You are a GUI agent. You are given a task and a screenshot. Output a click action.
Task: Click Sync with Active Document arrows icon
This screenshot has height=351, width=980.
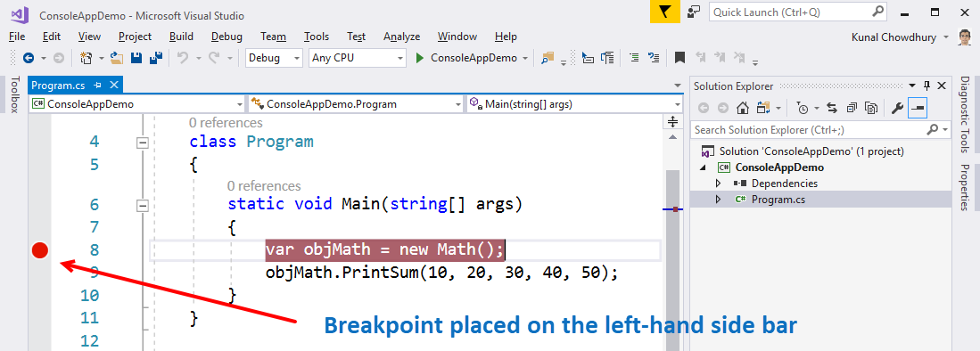[832, 108]
